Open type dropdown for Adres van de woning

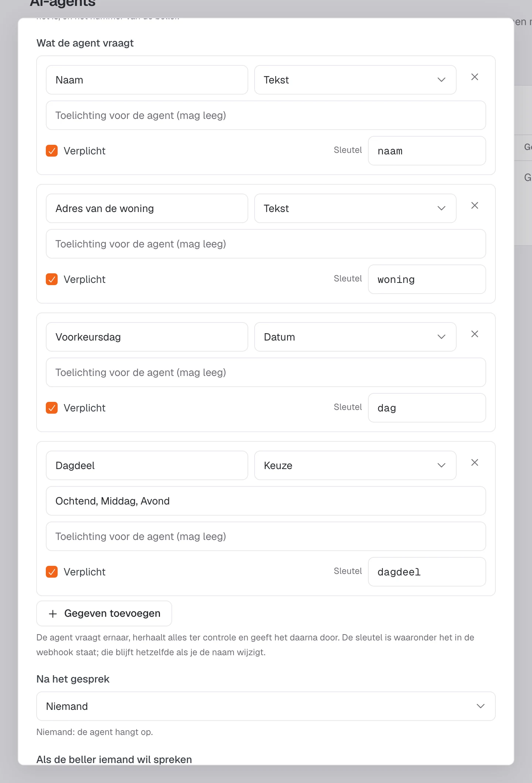(355, 208)
